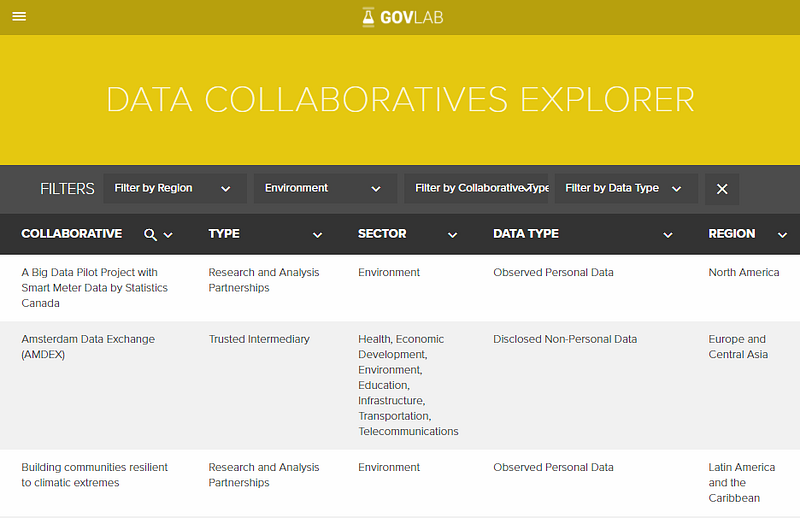Open Filter by Collaborative Type dropdown

[x=476, y=188]
